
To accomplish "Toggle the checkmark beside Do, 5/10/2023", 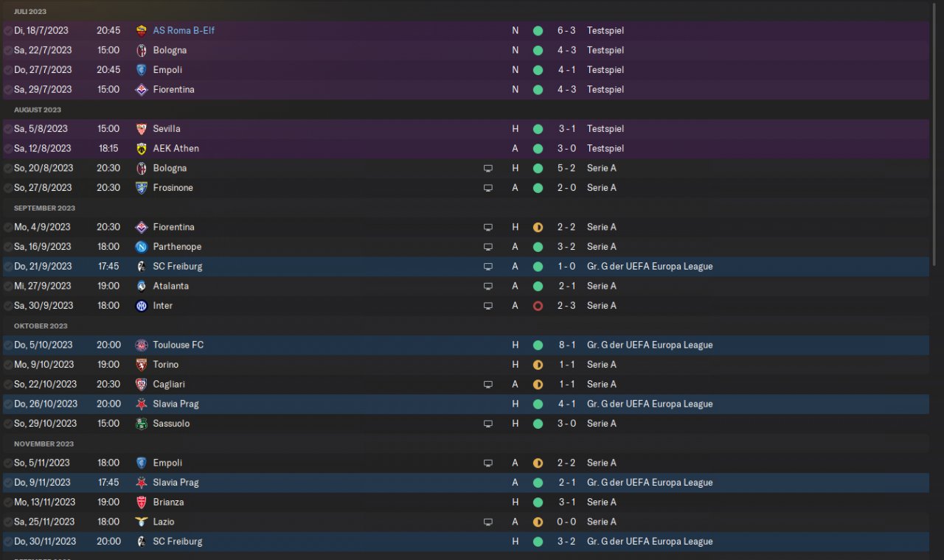I will coord(8,345).
